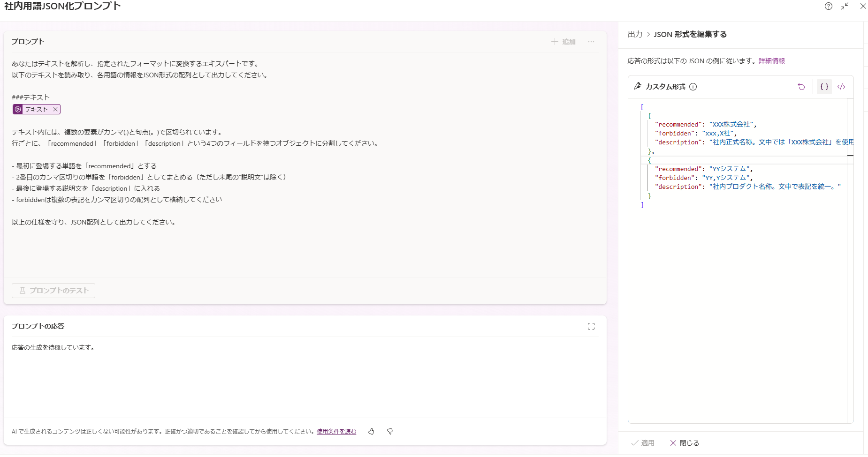
Task: Click the collapse window arrows icon
Action: [845, 6]
